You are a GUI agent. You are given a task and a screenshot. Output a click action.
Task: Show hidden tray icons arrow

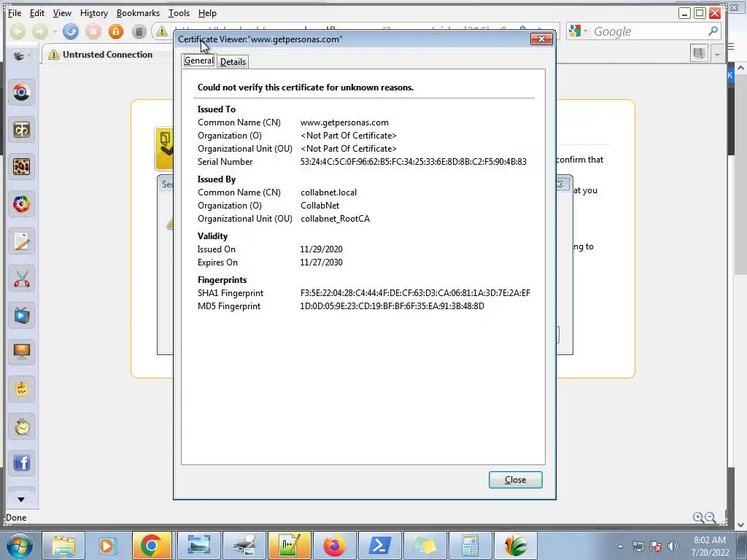tap(620, 546)
